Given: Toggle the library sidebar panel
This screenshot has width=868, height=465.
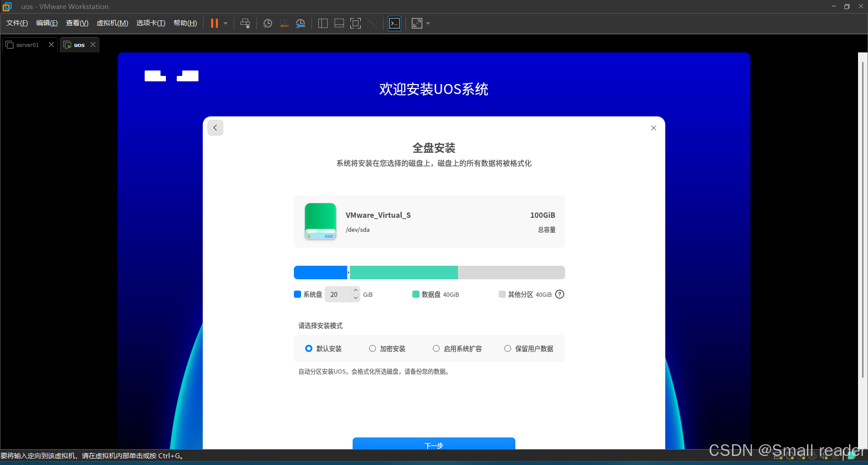Looking at the screenshot, I should pos(323,23).
